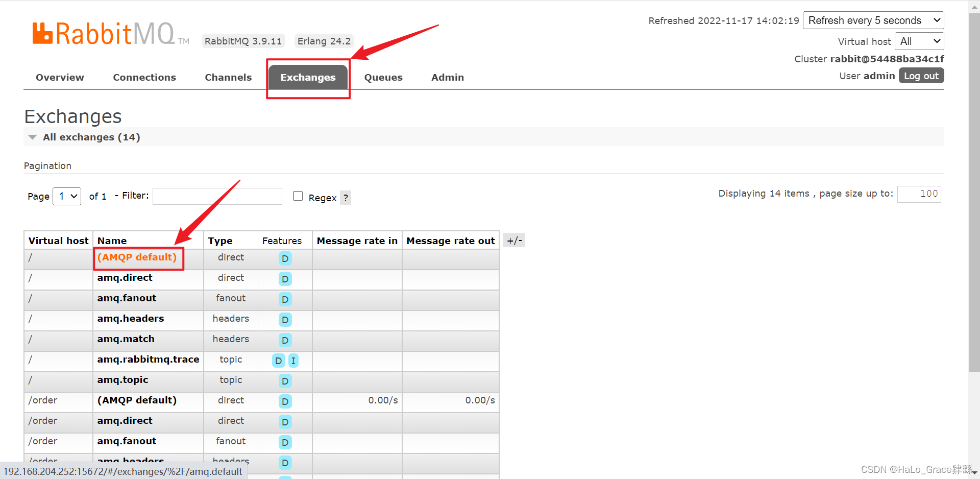Open the Page number dropdown
The width and height of the screenshot is (980, 479).
click(x=67, y=196)
